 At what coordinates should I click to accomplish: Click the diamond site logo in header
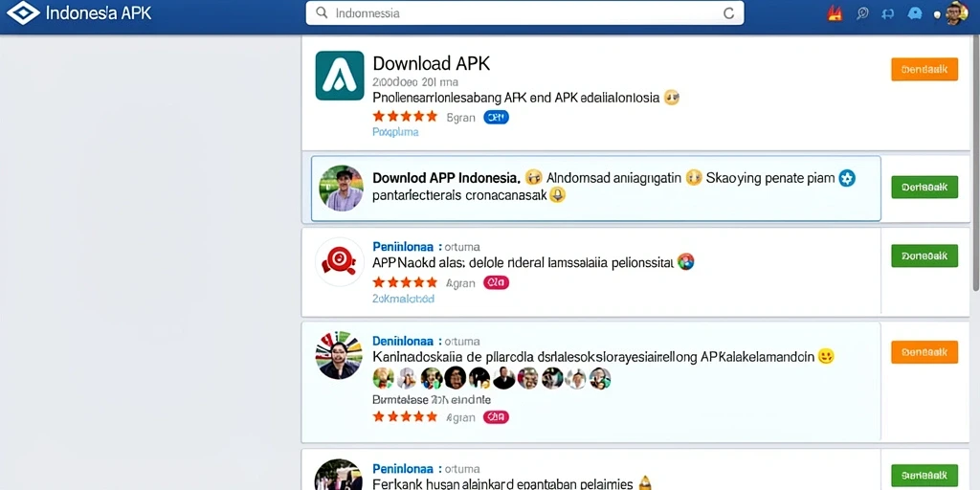tap(23, 12)
